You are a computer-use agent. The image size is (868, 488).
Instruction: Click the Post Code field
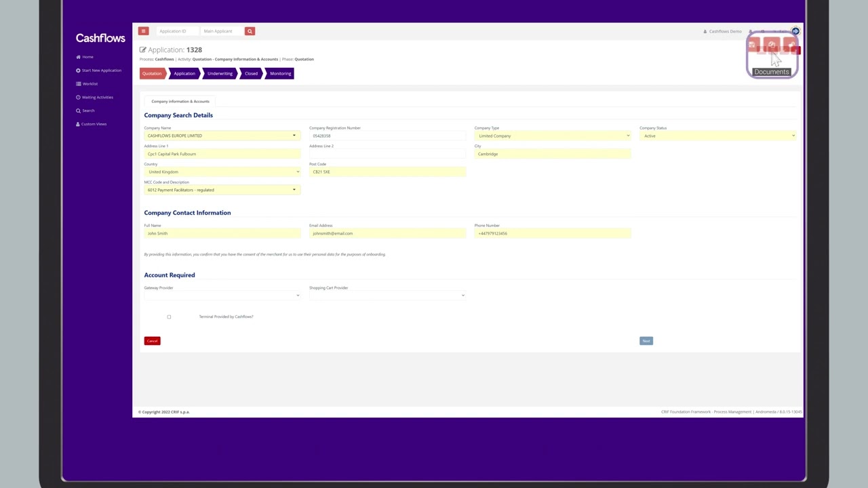387,172
